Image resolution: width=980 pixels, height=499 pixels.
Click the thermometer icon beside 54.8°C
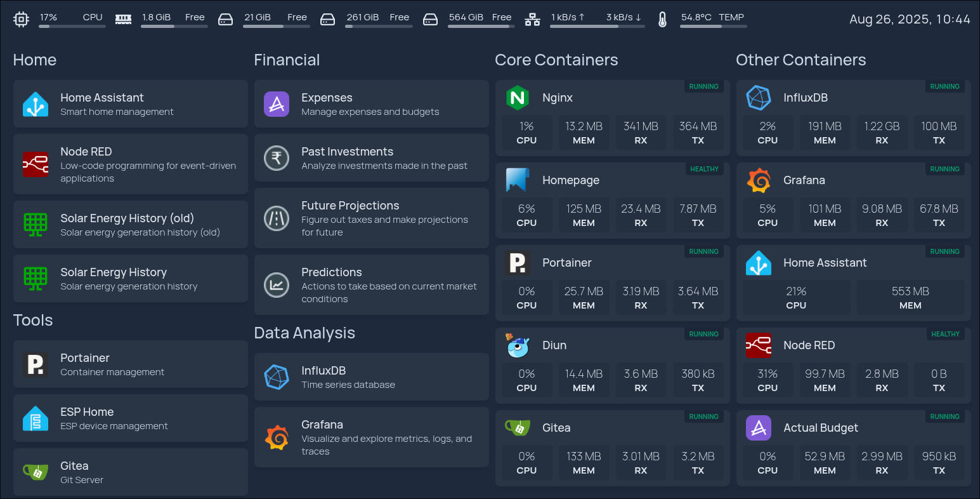(x=663, y=20)
